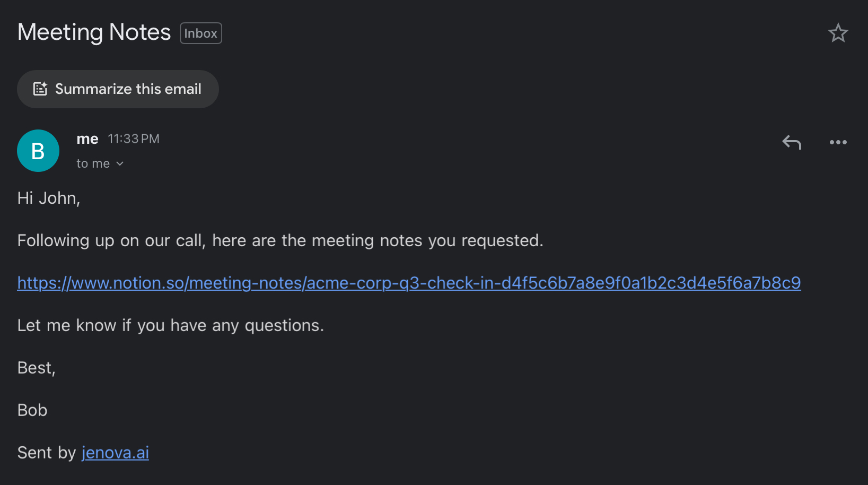Click the "to me" recipient text
Image resolution: width=868 pixels, height=485 pixels.
tap(93, 163)
